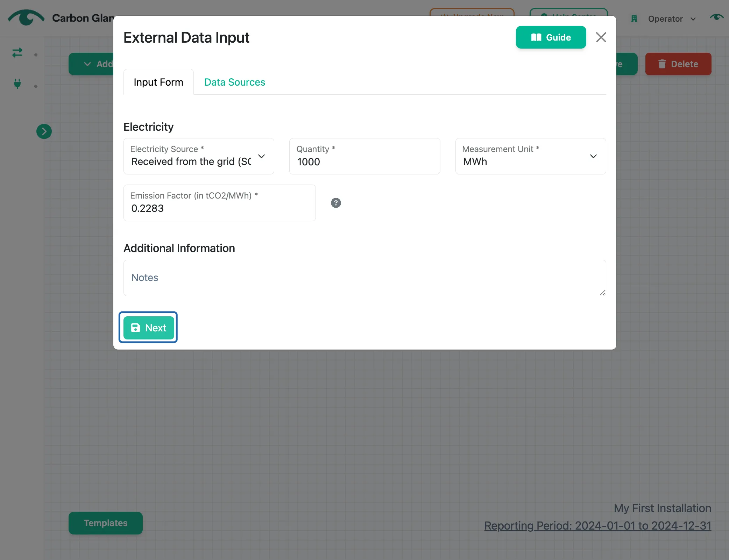The image size is (729, 560).
Task: Click the Notes text area
Action: tap(364, 278)
